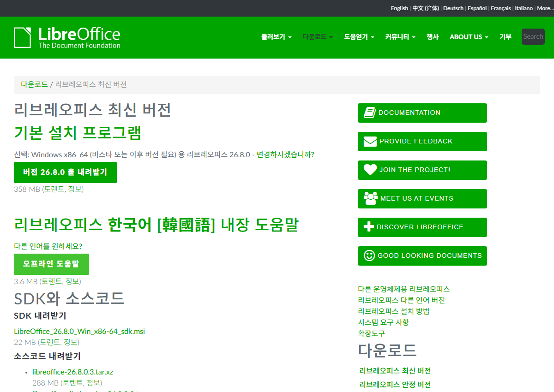
Task: Download LibreOffice_26.8.0_Win_x86-64_sdk.msi
Action: point(79,331)
